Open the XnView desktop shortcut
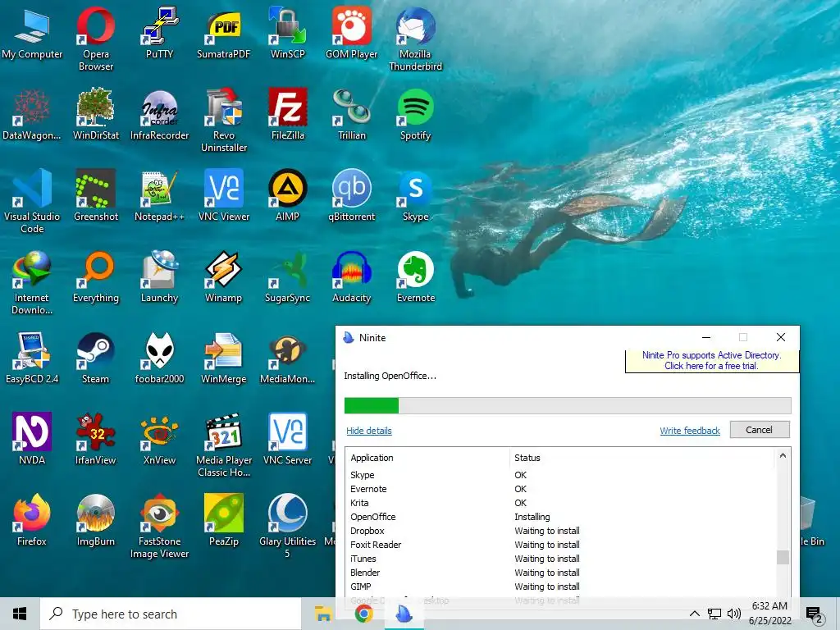Viewport: 840px width, 630px height. (x=159, y=439)
